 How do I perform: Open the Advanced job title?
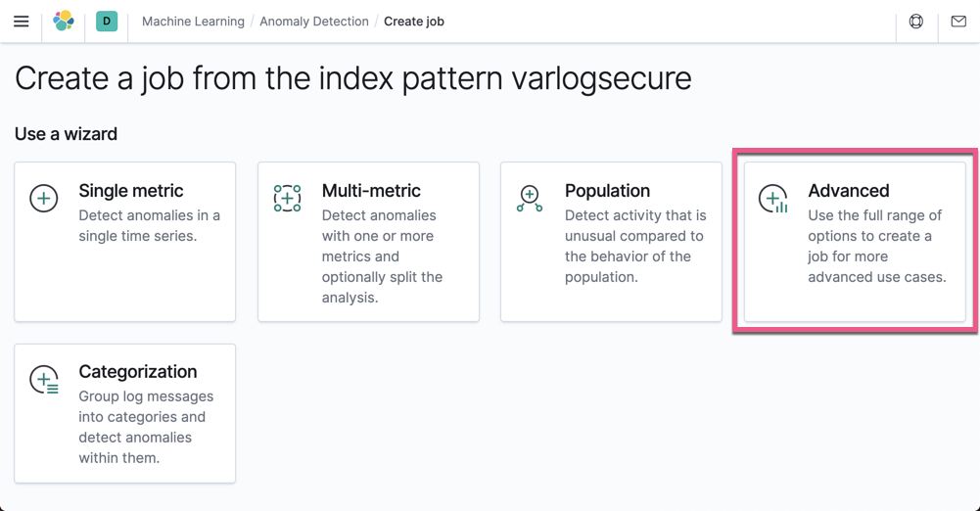(849, 191)
